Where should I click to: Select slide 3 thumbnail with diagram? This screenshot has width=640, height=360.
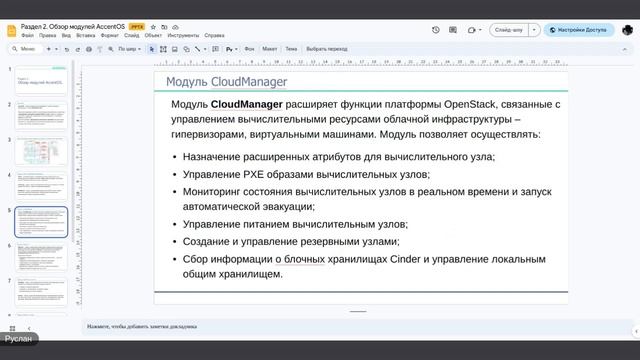pyautogui.click(x=41, y=151)
